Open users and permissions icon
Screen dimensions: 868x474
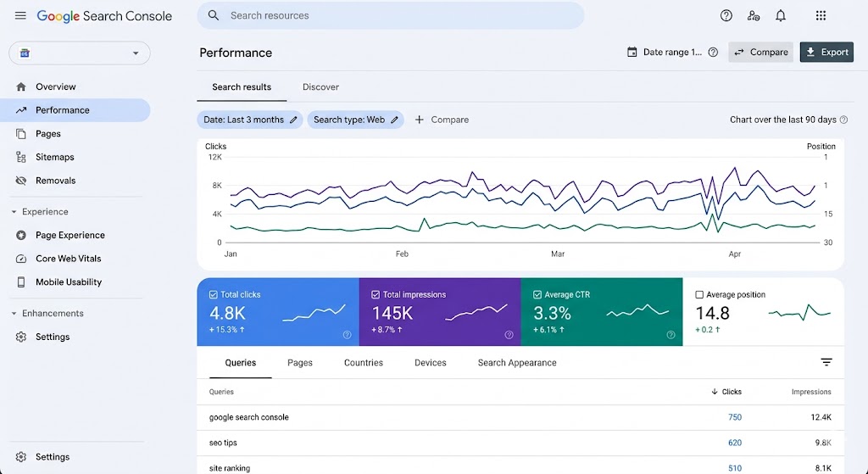coord(753,15)
